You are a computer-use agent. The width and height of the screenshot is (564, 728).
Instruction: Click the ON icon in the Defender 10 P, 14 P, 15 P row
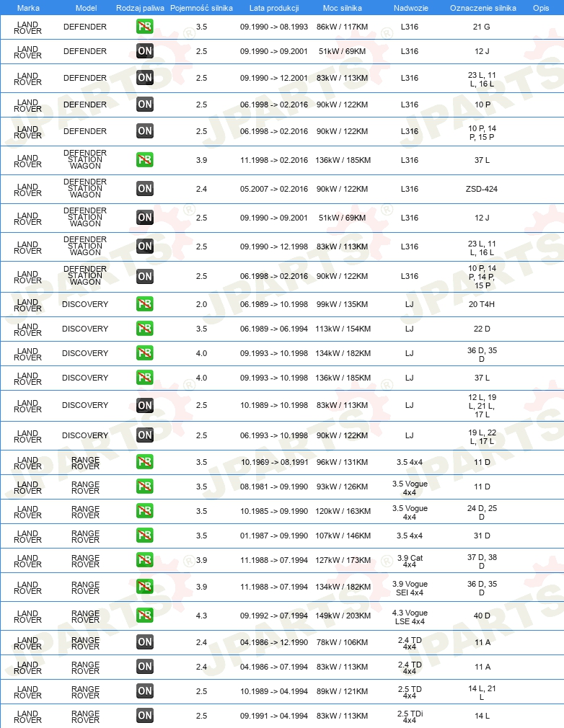[x=144, y=131]
